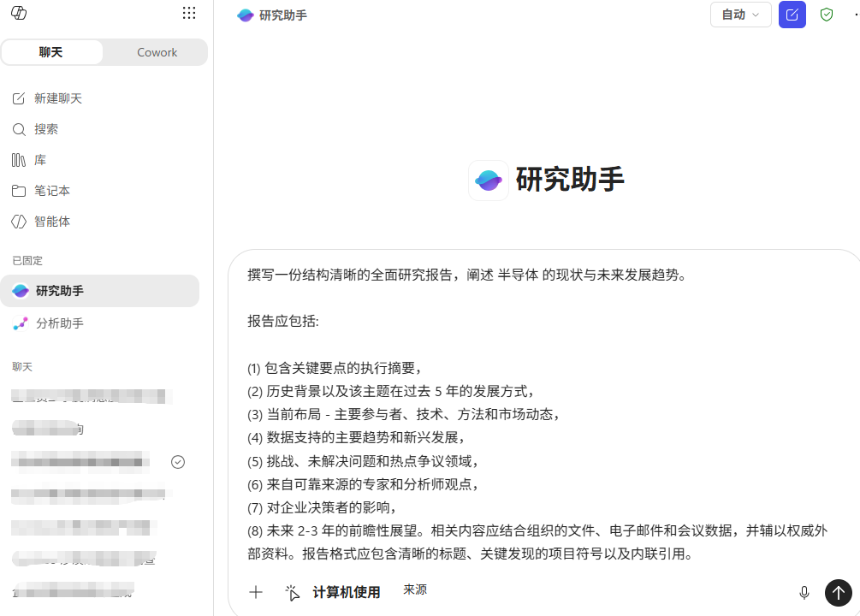Switch to the Cowork tab
Screen dimensions: 860x616
(x=157, y=52)
